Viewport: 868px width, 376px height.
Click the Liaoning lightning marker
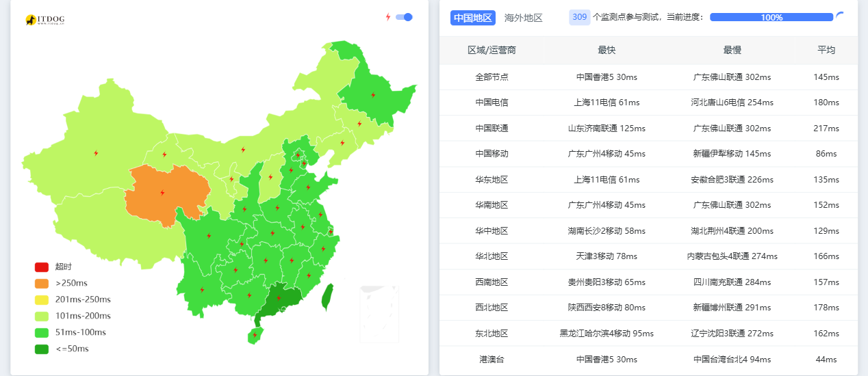click(x=342, y=143)
